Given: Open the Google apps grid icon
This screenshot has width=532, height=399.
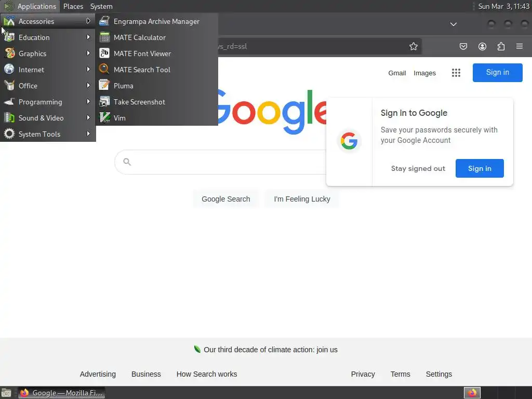Looking at the screenshot, I should tap(456, 73).
